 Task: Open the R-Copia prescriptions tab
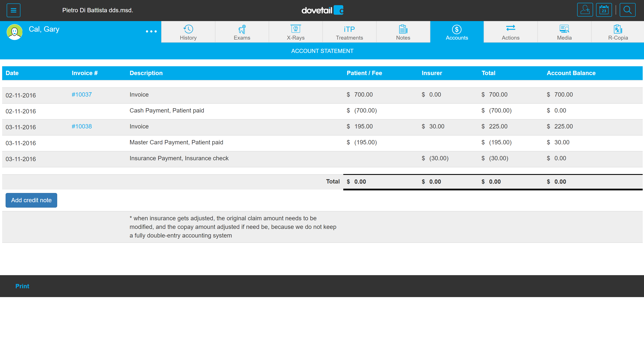click(x=618, y=32)
